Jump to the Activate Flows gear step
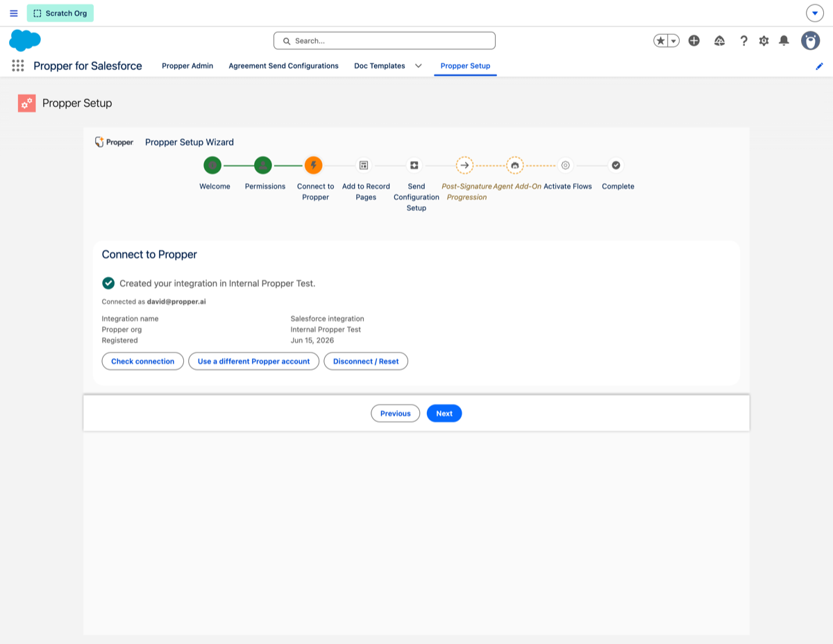Screen dimensions: 833x644 click(566, 165)
